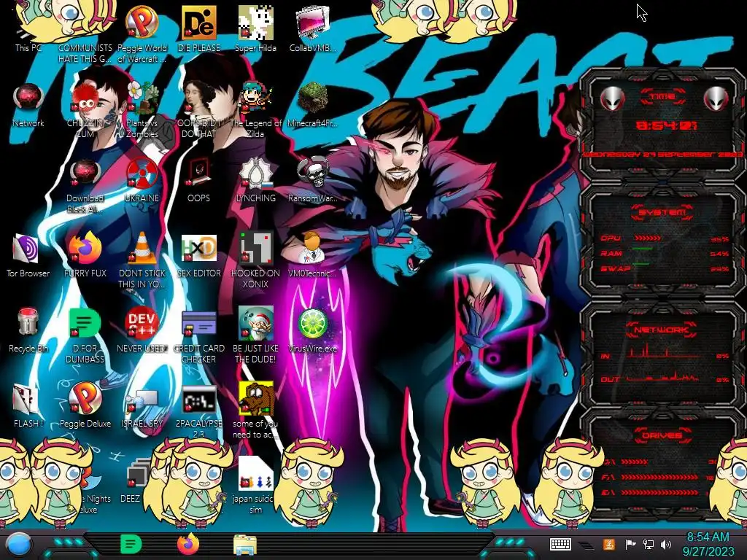
Task: Click the right alien head in Time widget
Action: coord(715,98)
